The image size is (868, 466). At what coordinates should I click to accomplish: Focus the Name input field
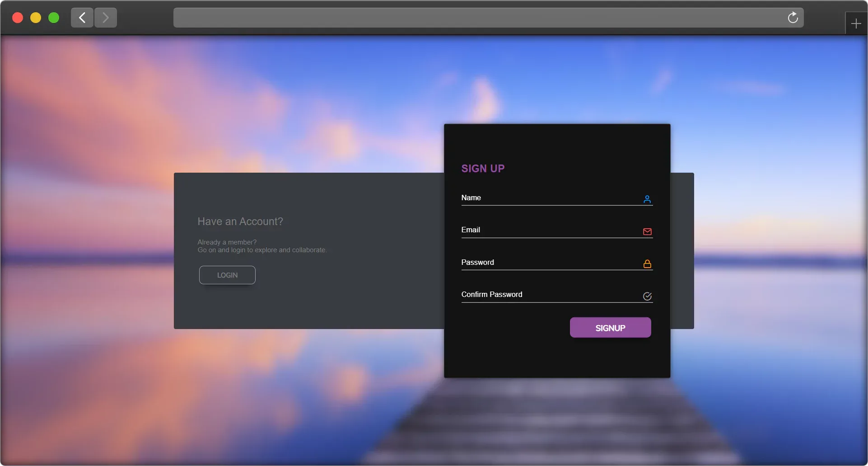557,198
